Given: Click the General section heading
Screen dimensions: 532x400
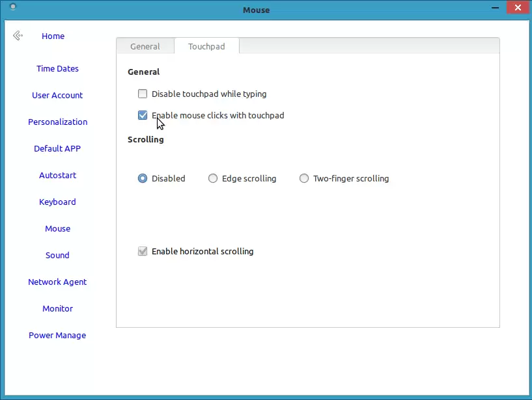Looking at the screenshot, I should (x=143, y=72).
